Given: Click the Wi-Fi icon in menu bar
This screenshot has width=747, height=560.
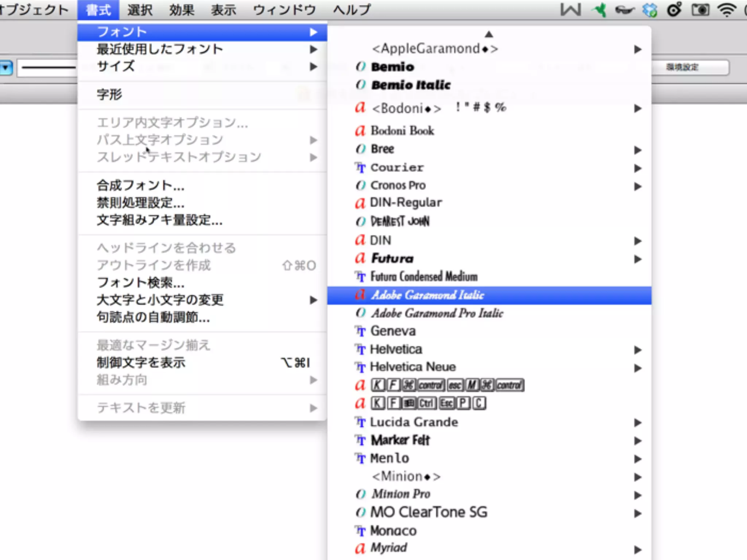Looking at the screenshot, I should [x=727, y=10].
